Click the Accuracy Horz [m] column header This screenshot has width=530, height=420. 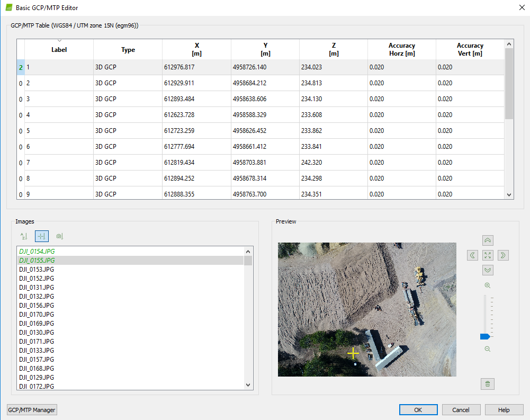coord(401,49)
